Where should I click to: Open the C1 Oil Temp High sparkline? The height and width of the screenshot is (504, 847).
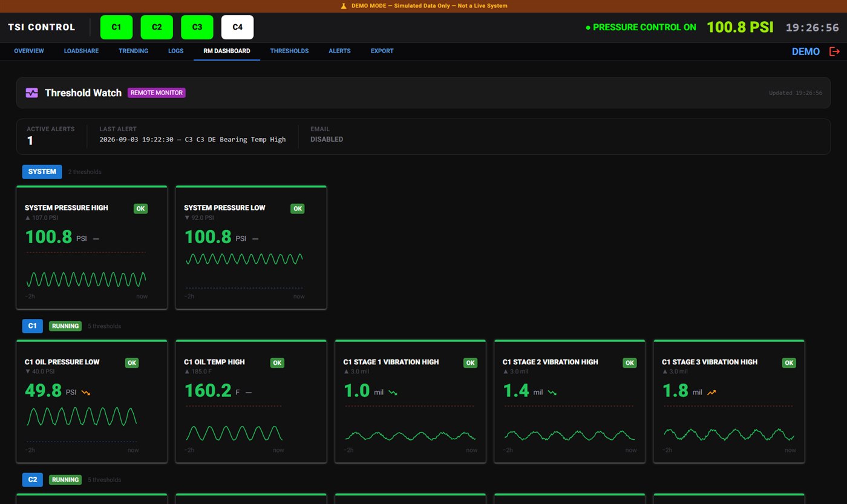pyautogui.click(x=234, y=425)
